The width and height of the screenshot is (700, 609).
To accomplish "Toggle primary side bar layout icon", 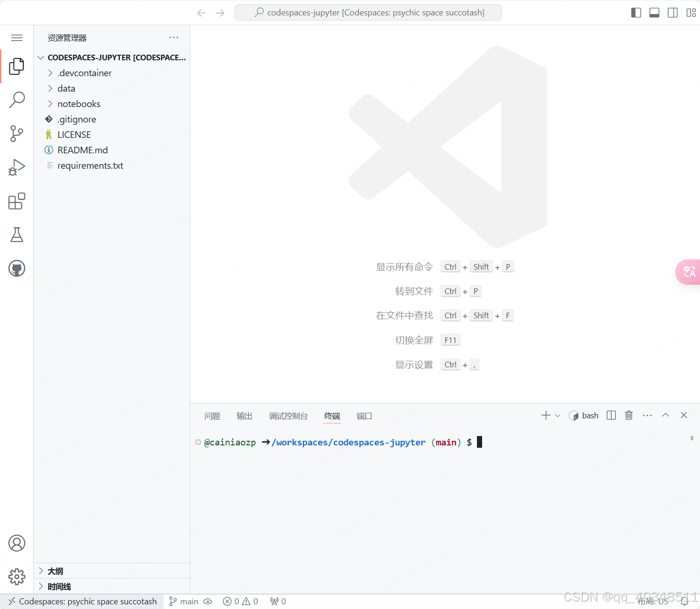I will (636, 13).
